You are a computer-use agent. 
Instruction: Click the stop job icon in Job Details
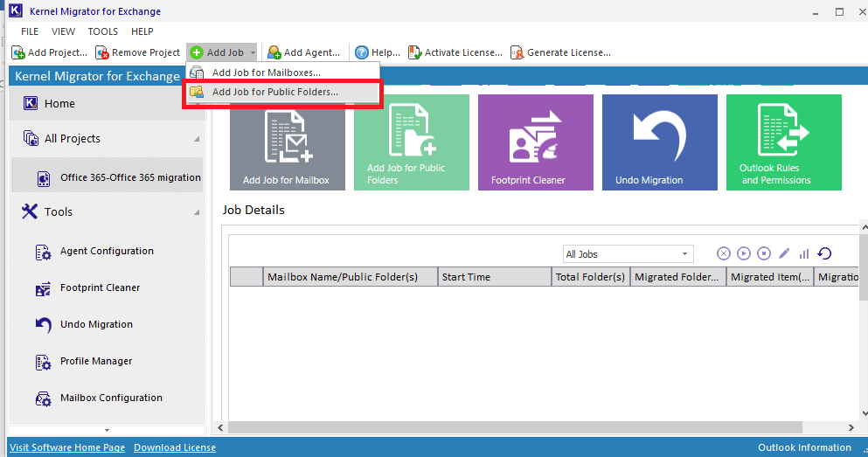tap(764, 253)
